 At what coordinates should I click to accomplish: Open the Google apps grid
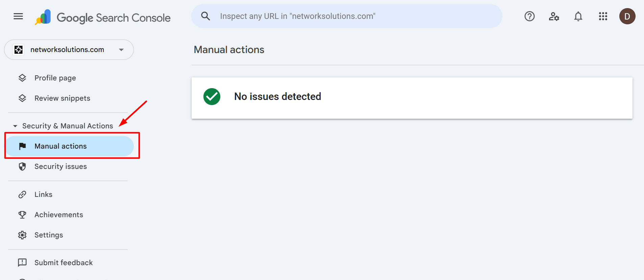pyautogui.click(x=603, y=16)
